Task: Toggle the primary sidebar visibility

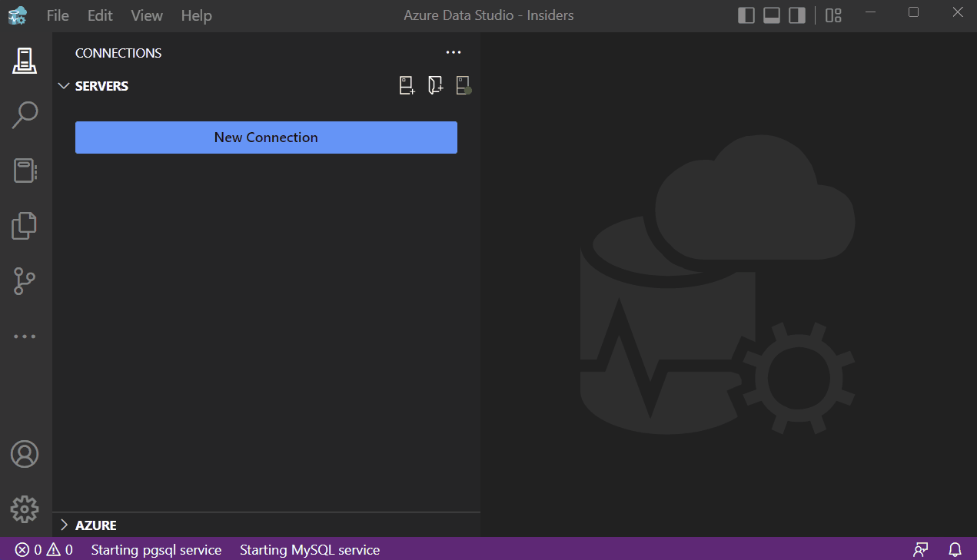Action: (x=746, y=14)
